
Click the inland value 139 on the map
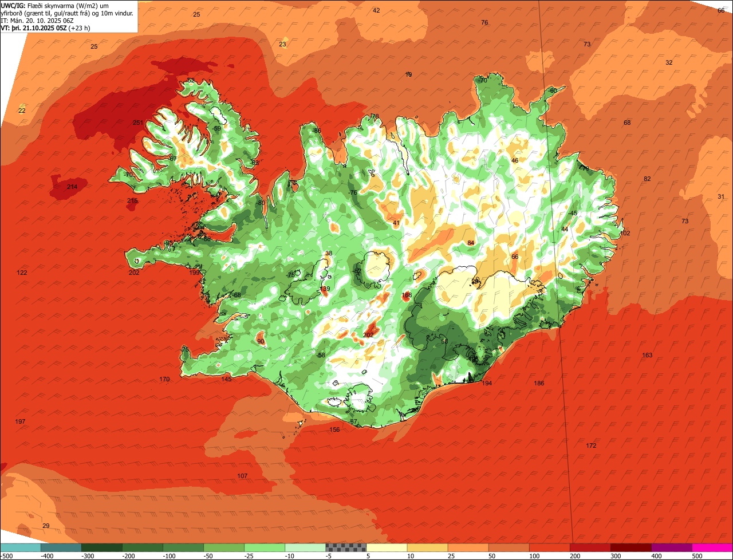coord(325,289)
